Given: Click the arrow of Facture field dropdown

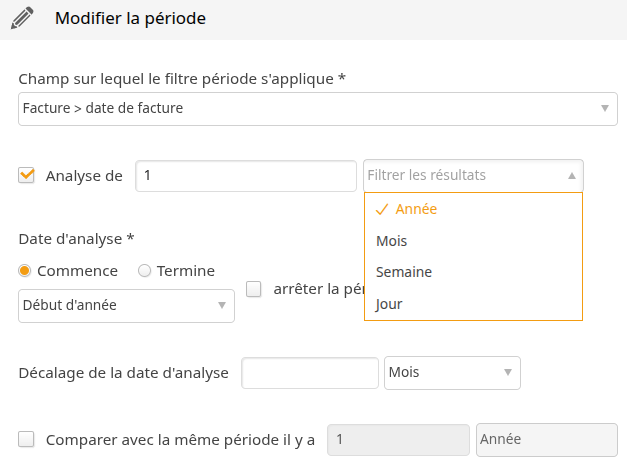Looking at the screenshot, I should pyautogui.click(x=605, y=108).
